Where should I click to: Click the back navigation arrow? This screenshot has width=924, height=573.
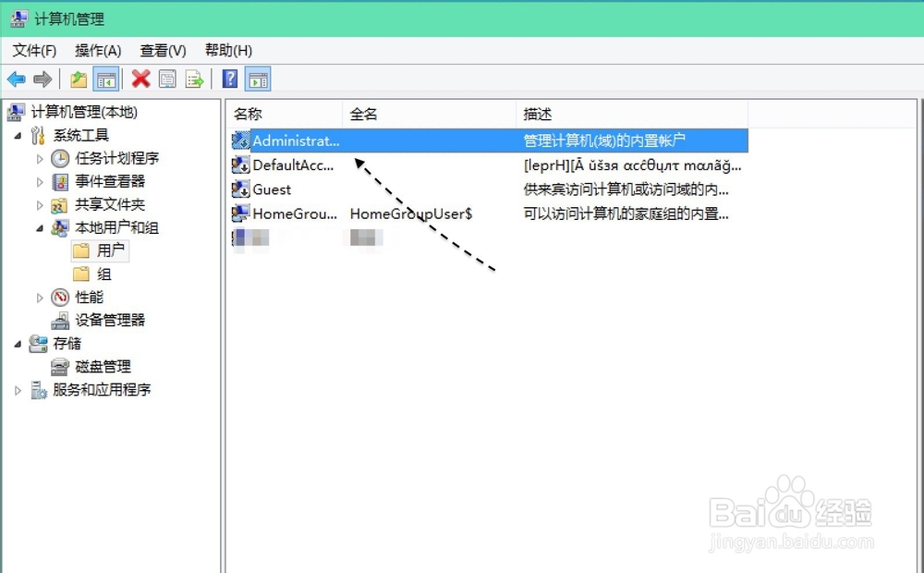(16, 79)
